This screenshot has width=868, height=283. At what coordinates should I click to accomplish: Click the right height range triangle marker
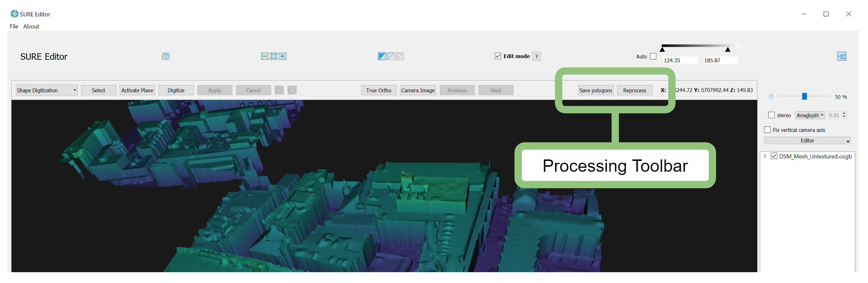click(728, 49)
